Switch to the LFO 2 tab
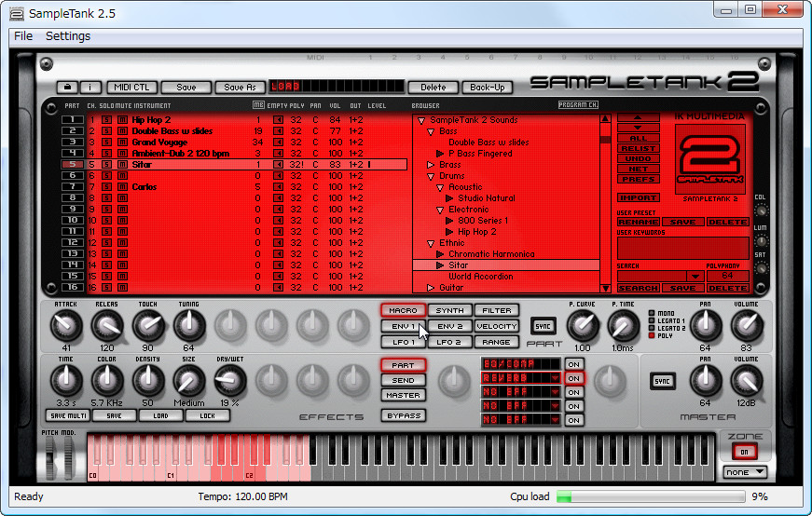 pyautogui.click(x=449, y=342)
